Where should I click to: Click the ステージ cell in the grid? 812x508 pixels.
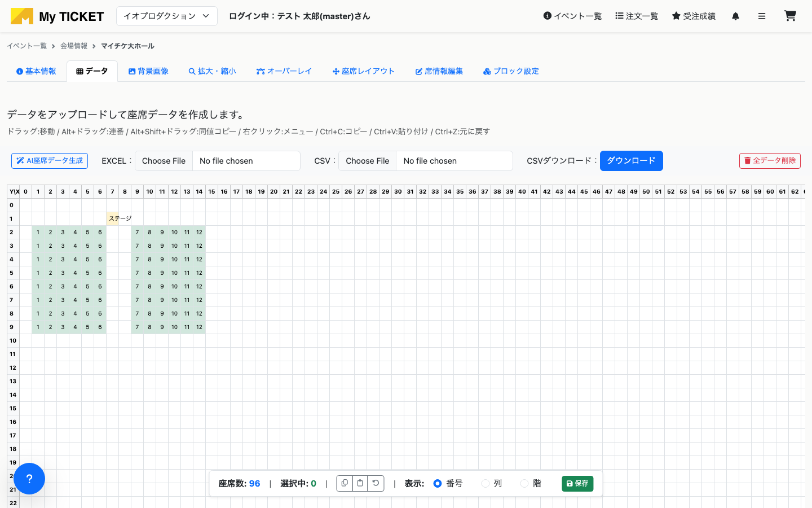coord(113,218)
